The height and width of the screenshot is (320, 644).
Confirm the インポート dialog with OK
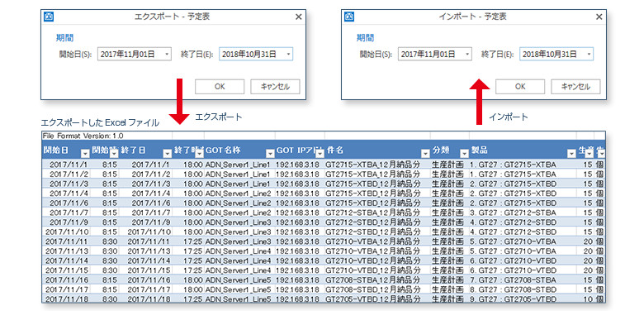tap(520, 87)
